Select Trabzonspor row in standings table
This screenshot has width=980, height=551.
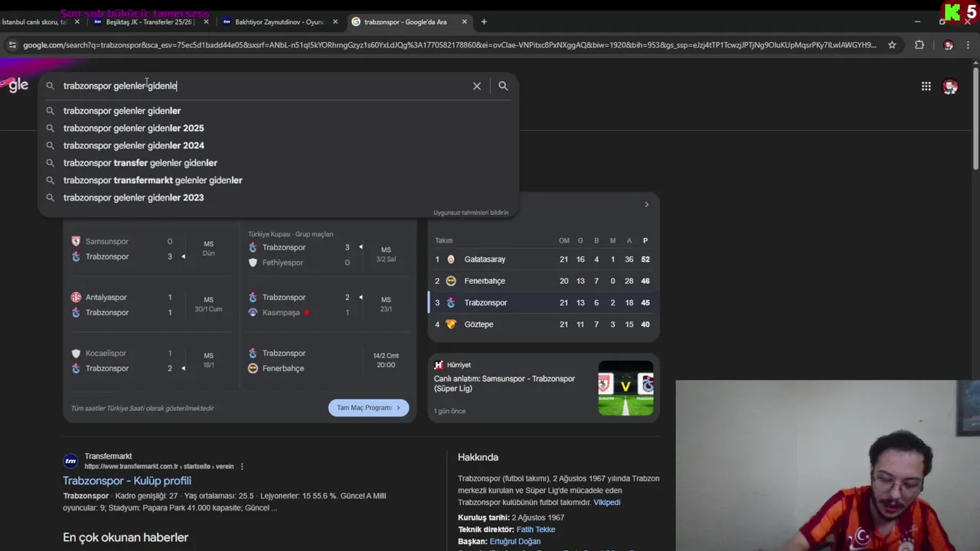[544, 302]
